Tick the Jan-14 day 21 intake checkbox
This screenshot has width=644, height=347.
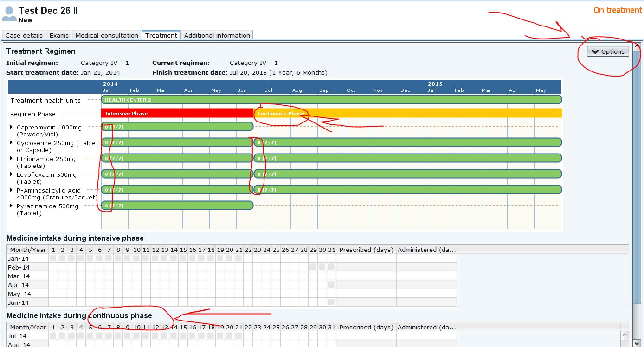coord(238,258)
